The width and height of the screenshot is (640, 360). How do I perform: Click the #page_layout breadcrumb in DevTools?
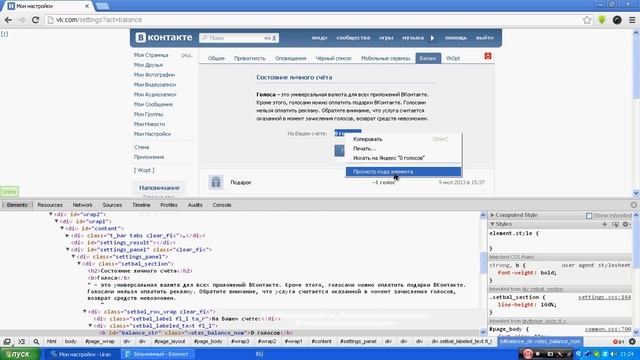point(169,342)
